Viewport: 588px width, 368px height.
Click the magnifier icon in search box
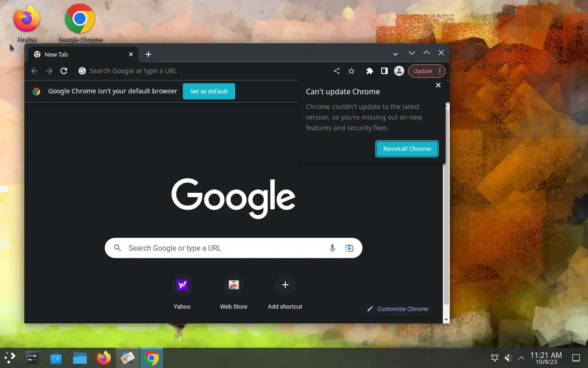click(x=118, y=248)
